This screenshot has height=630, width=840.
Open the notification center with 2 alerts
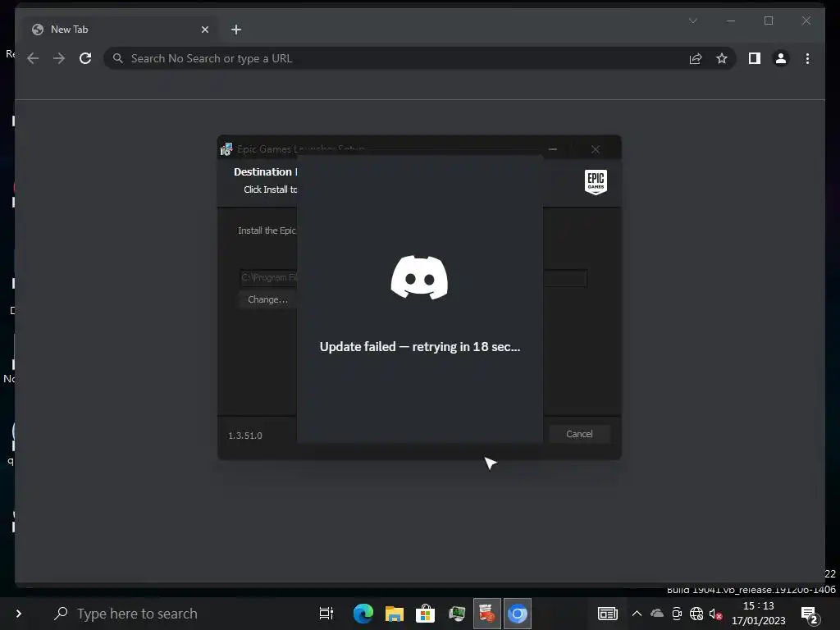click(809, 615)
